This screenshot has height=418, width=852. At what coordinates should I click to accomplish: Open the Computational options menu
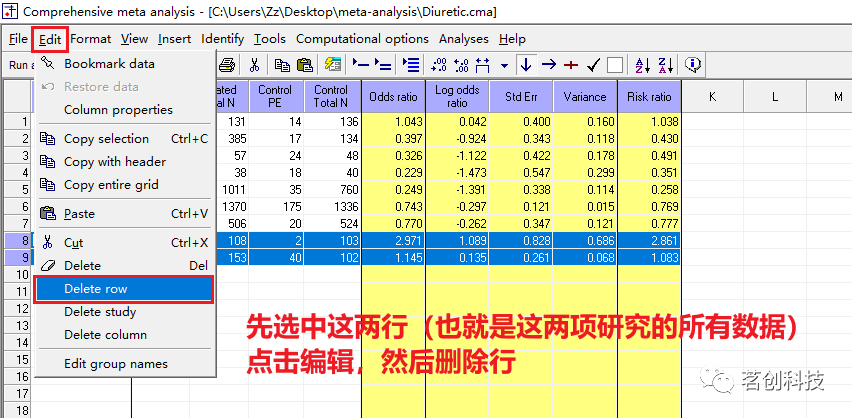[362, 39]
